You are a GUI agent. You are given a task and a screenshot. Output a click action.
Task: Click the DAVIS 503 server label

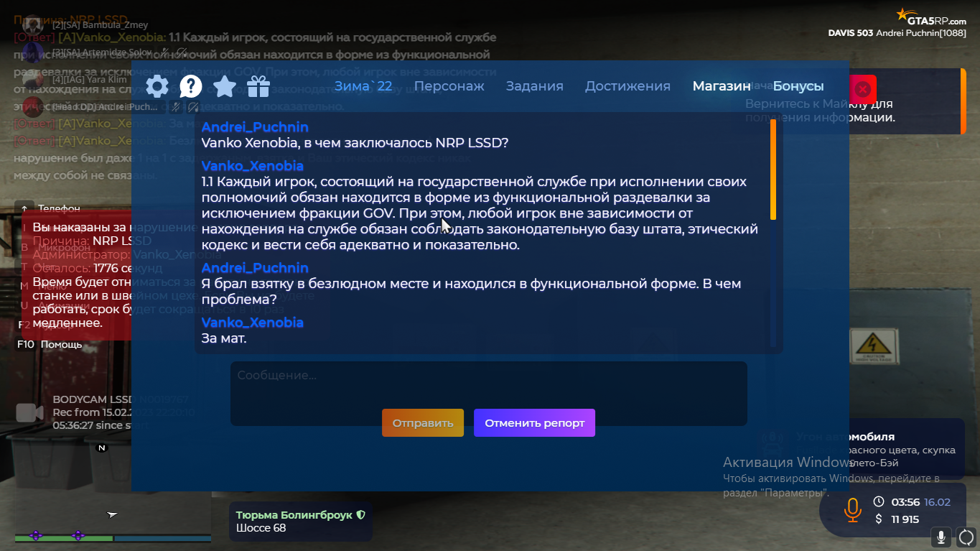click(851, 33)
